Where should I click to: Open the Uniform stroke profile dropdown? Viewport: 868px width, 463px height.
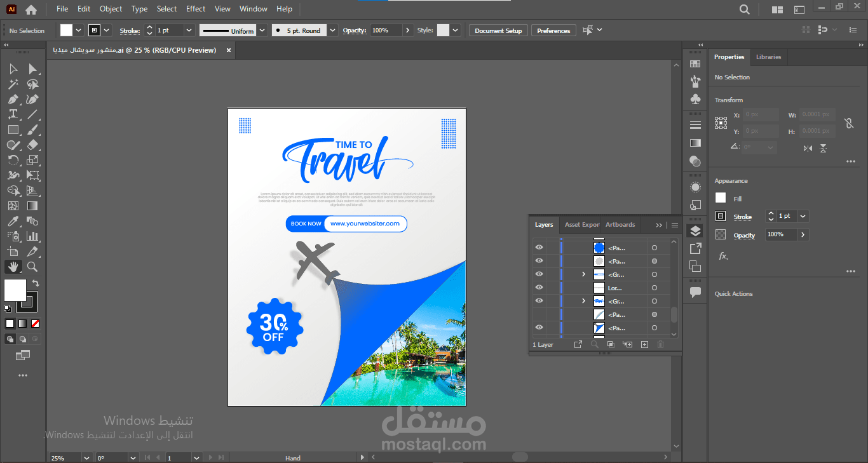point(262,30)
